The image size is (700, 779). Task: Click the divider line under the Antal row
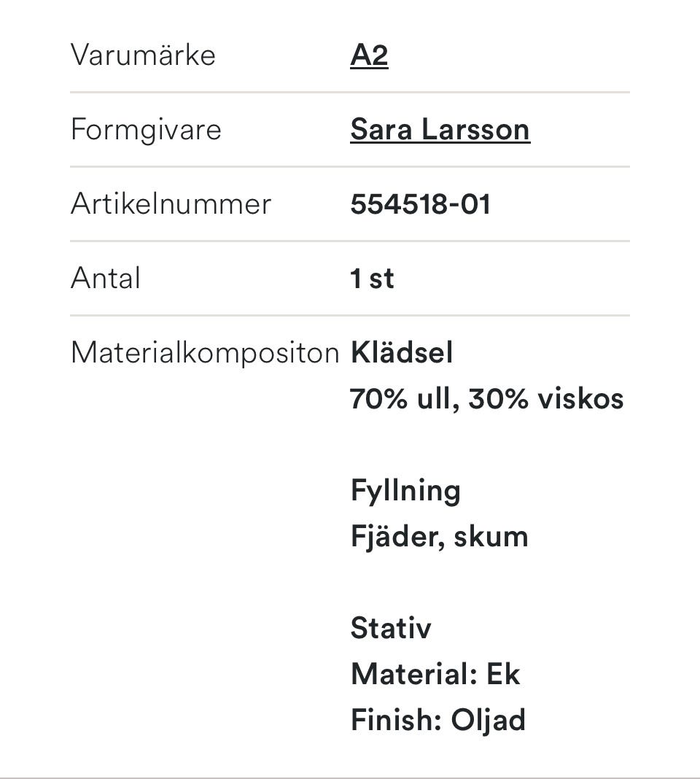pos(350,316)
